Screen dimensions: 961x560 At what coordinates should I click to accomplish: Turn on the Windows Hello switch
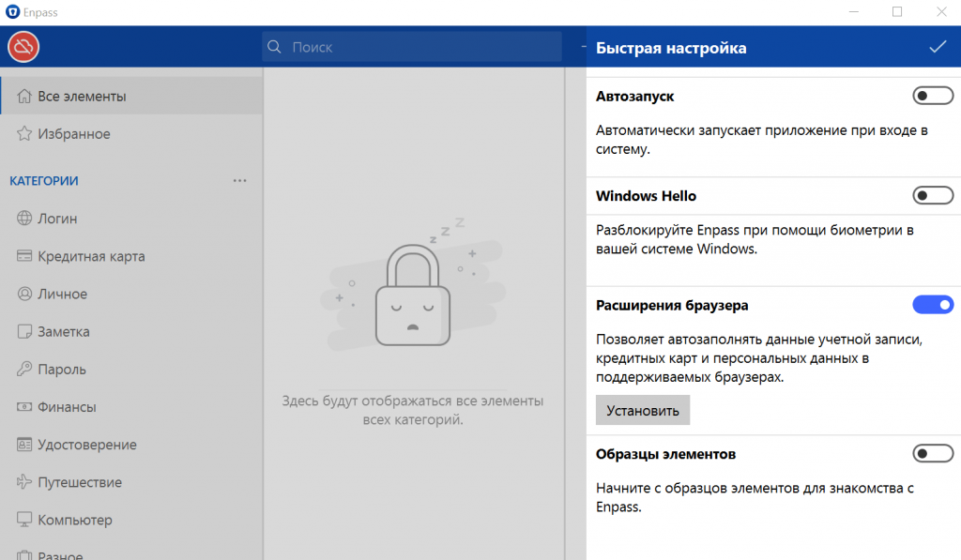click(x=933, y=195)
